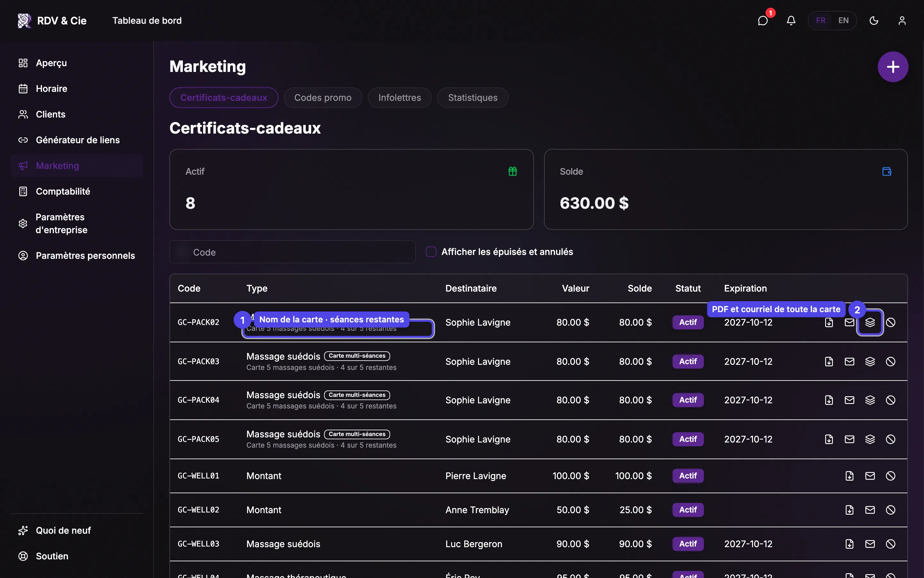Toggle dark mode moon icon
Viewport: 924px width, 578px height.
coord(874,21)
